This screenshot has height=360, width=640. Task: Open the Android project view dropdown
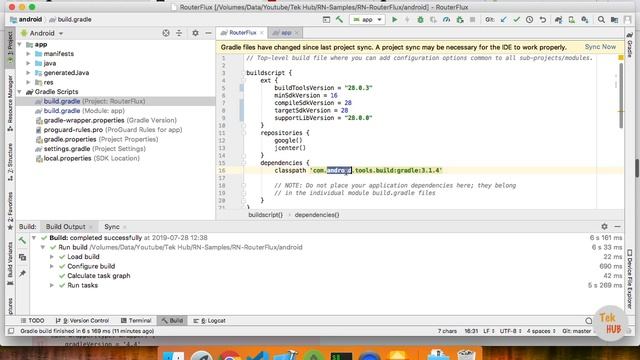pos(42,33)
